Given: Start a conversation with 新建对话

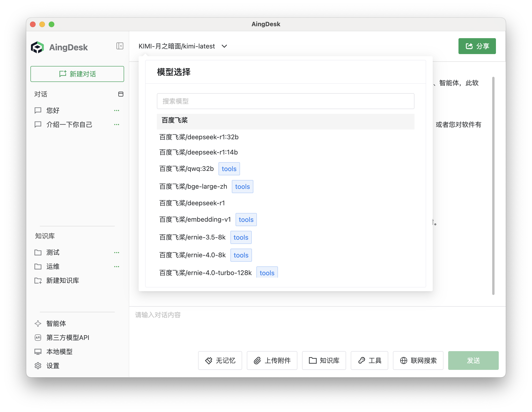Looking at the screenshot, I should [x=77, y=74].
